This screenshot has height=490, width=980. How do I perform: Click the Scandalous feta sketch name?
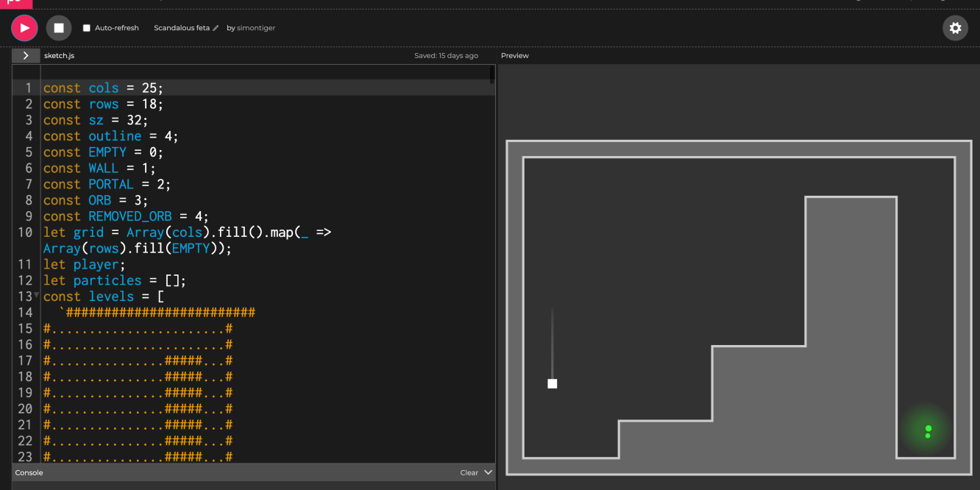pyautogui.click(x=182, y=28)
